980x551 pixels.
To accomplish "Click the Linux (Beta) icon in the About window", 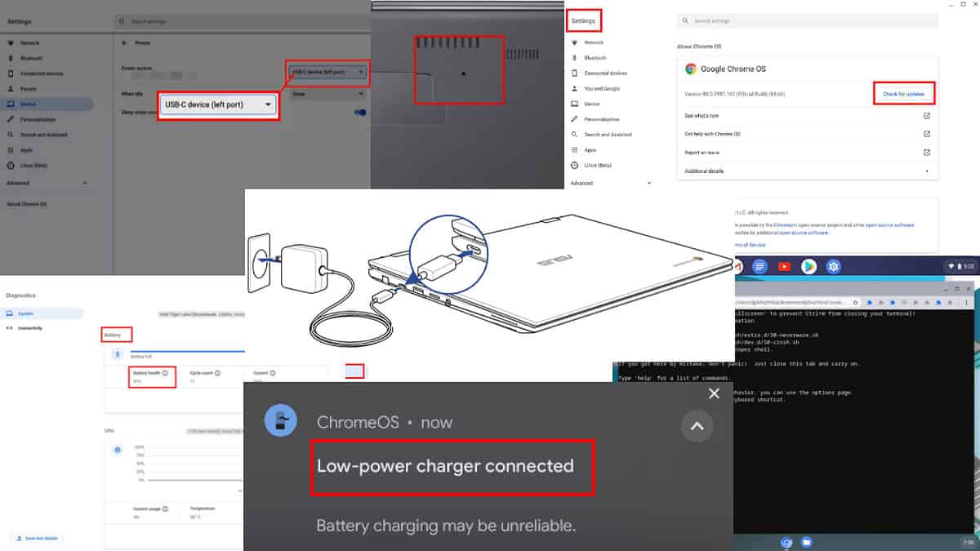I will coord(575,165).
